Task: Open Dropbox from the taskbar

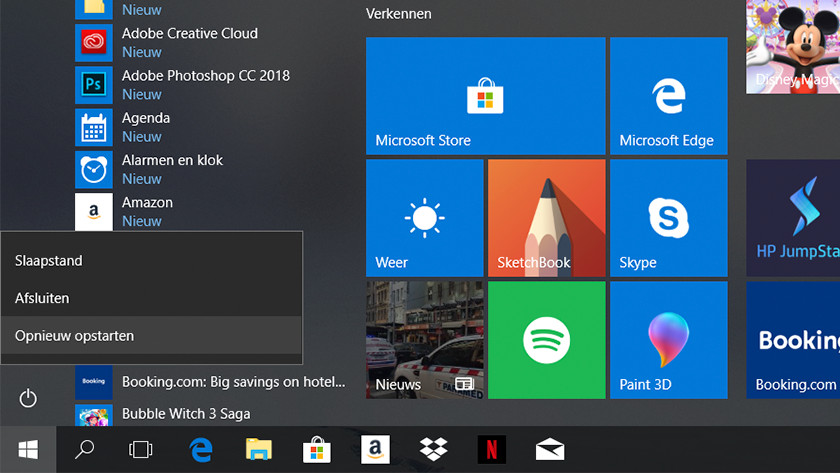Action: point(433,449)
